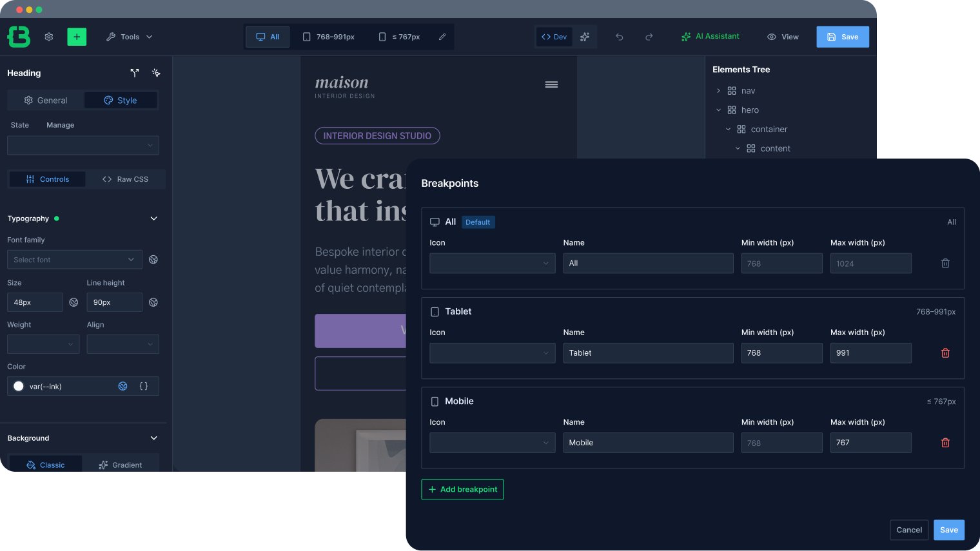980x551 pixels.
Task: Click the Tablet min width field 768
Action: (781, 353)
